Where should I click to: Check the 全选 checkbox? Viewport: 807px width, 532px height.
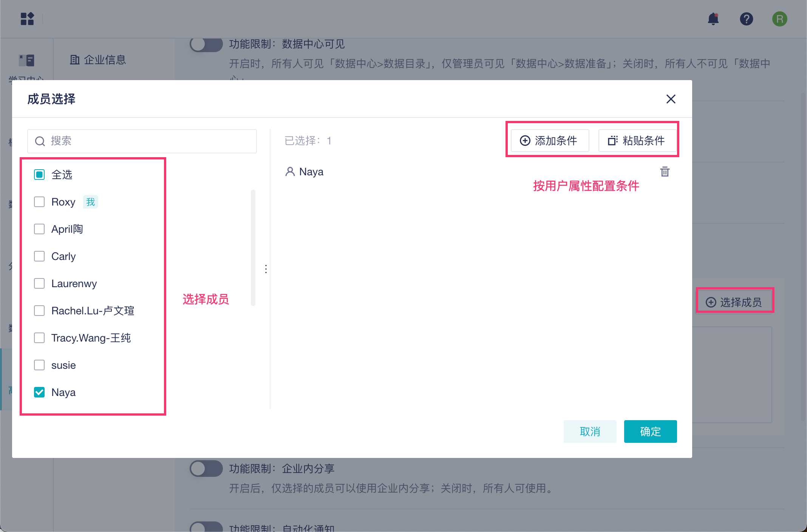pos(39,175)
